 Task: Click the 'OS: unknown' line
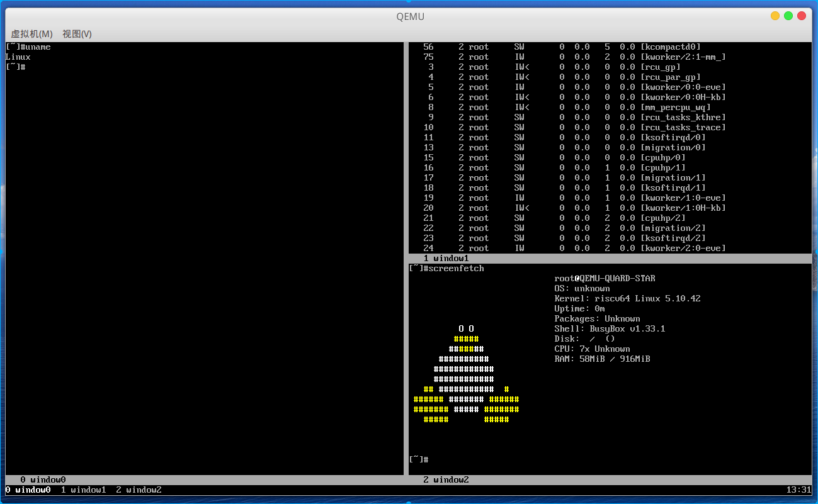(x=582, y=289)
